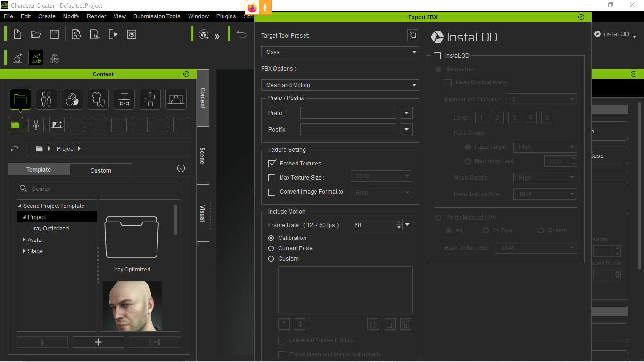Enable Convert Image Format to checkbox

(x=272, y=192)
